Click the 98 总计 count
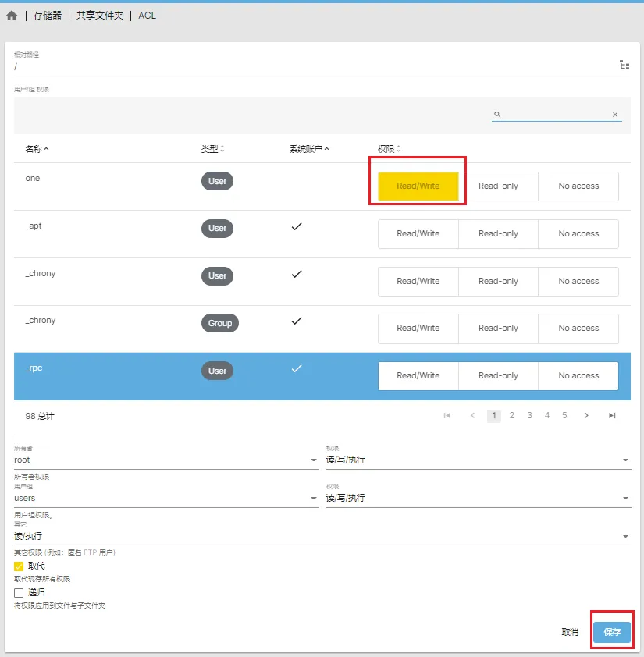644x657 pixels. [40, 416]
